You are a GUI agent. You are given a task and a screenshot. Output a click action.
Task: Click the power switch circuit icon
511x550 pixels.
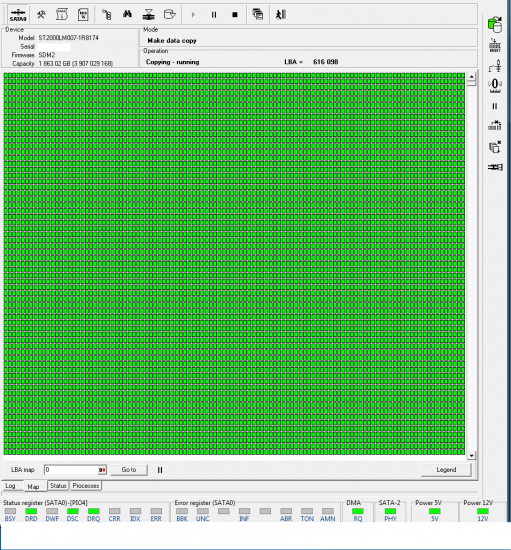click(x=495, y=66)
